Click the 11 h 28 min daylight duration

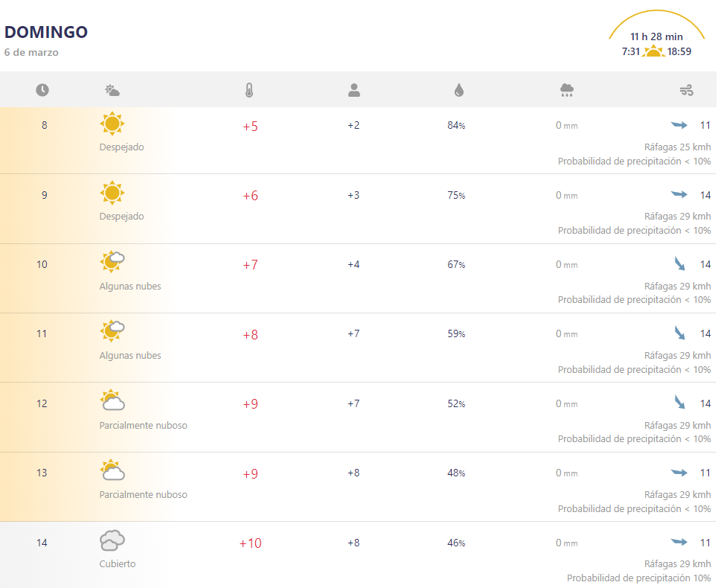pyautogui.click(x=656, y=36)
